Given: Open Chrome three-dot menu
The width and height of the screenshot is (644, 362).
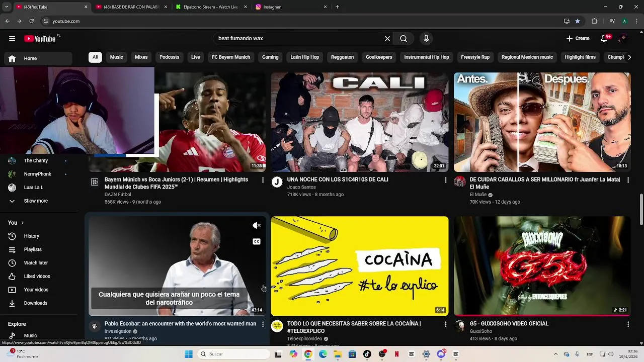Looking at the screenshot, I should (x=636, y=21).
